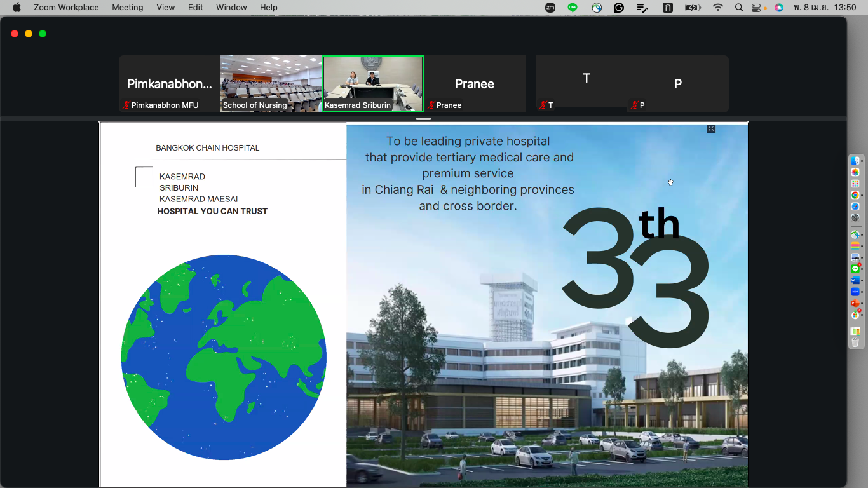The width and height of the screenshot is (868, 488).
Task: Grab the divider handle below video strip
Action: pos(423,119)
